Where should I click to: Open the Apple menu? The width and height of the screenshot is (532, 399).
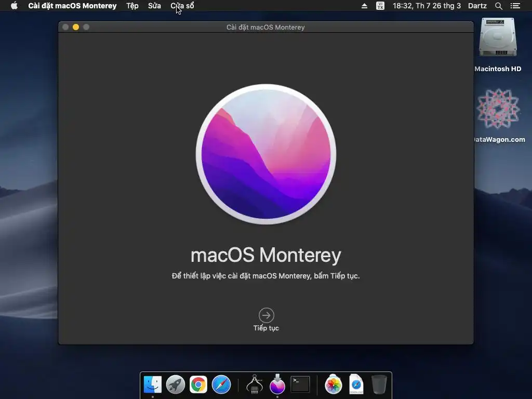[x=14, y=6]
